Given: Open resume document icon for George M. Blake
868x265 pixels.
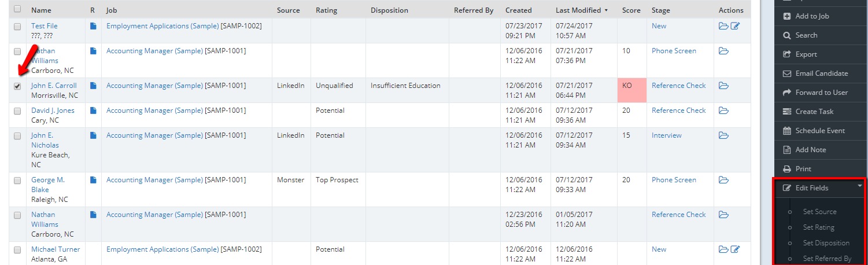Looking at the screenshot, I should (93, 180).
